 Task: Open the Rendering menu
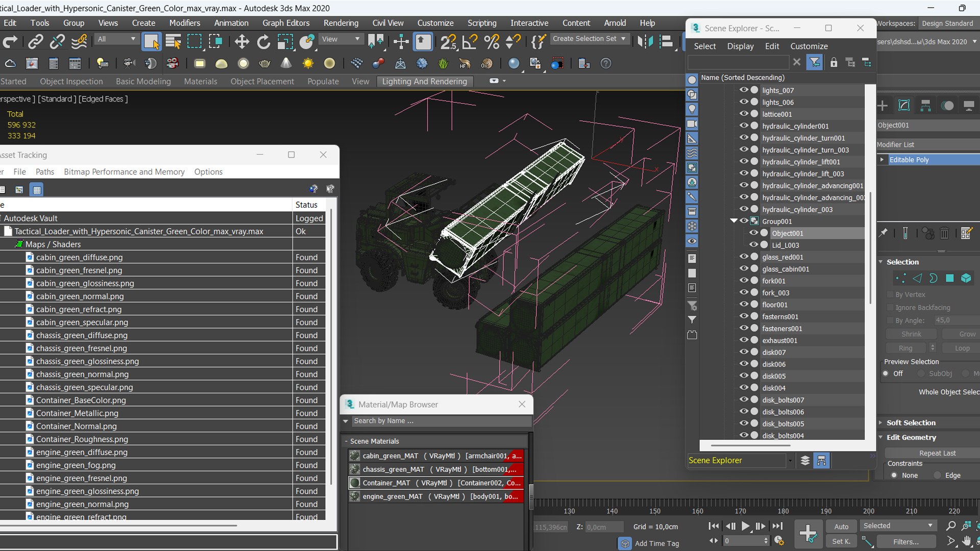pos(340,23)
